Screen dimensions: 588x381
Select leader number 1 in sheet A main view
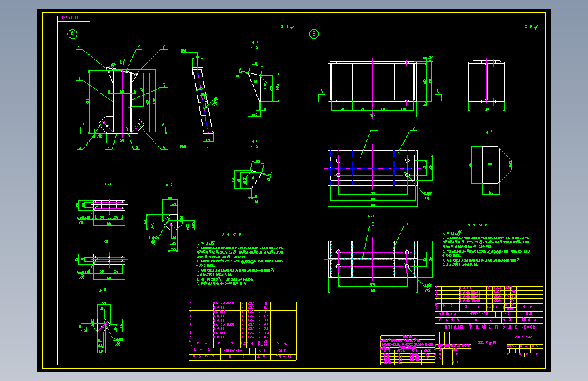(x=79, y=47)
